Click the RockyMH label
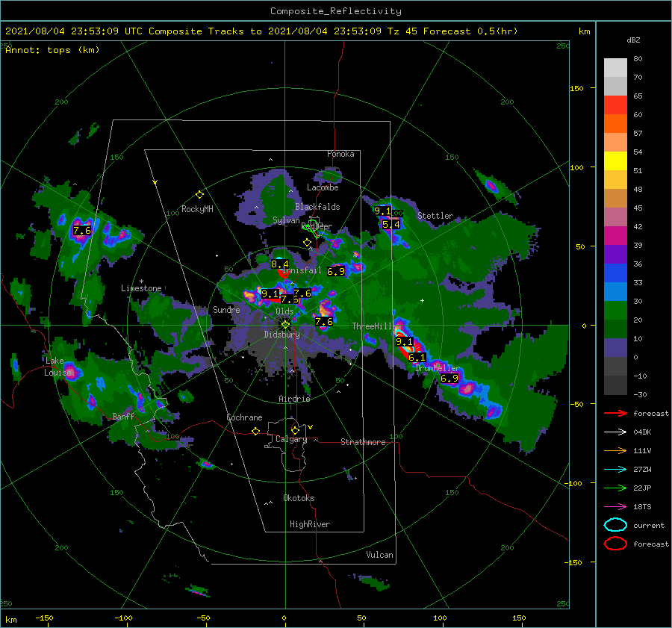Image resolution: width=672 pixels, height=628 pixels. tap(197, 209)
